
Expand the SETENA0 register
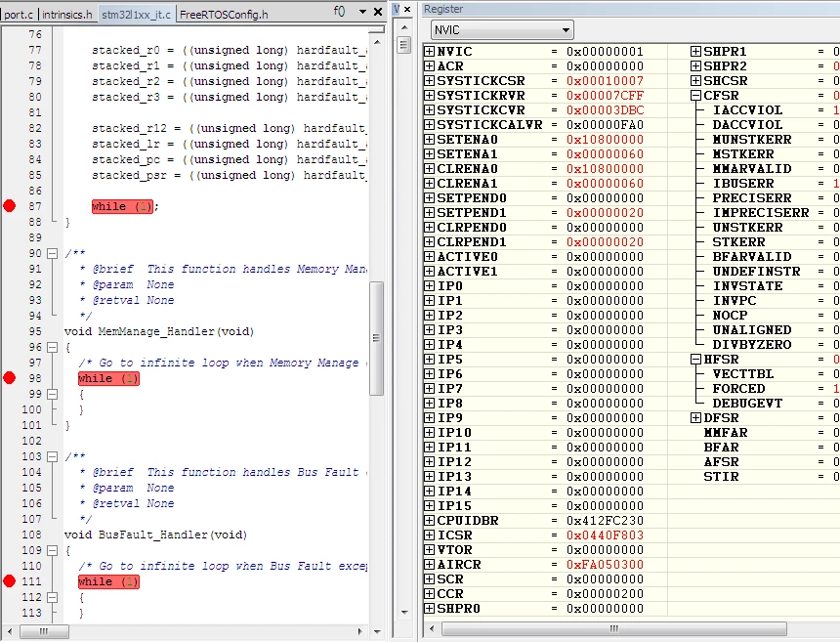tap(429, 140)
